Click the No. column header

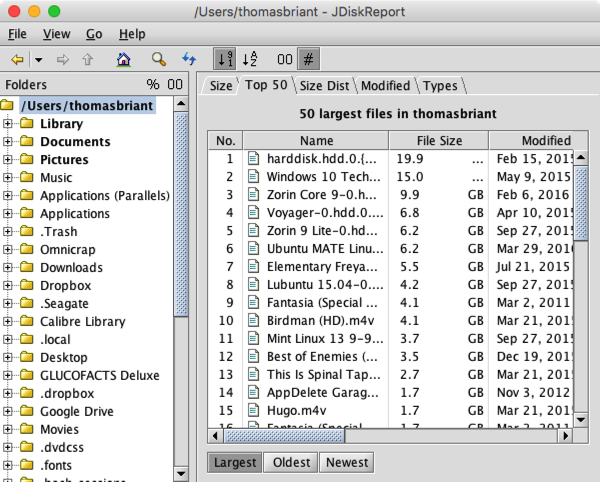pyautogui.click(x=225, y=140)
